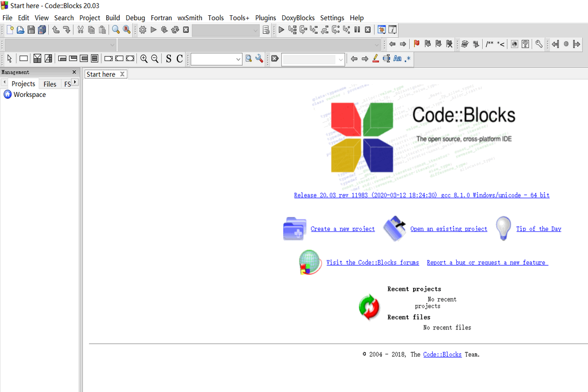Click the Debug/Continue play icon
The image size is (588, 392).
(x=281, y=29)
